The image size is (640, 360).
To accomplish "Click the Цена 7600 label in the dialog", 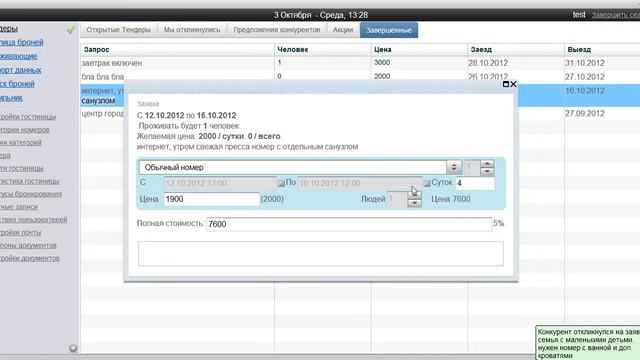I will coord(451,199).
